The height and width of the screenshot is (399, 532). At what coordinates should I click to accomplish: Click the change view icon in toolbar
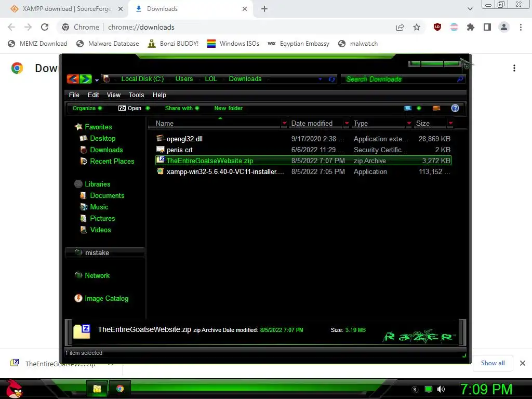pyautogui.click(x=408, y=108)
